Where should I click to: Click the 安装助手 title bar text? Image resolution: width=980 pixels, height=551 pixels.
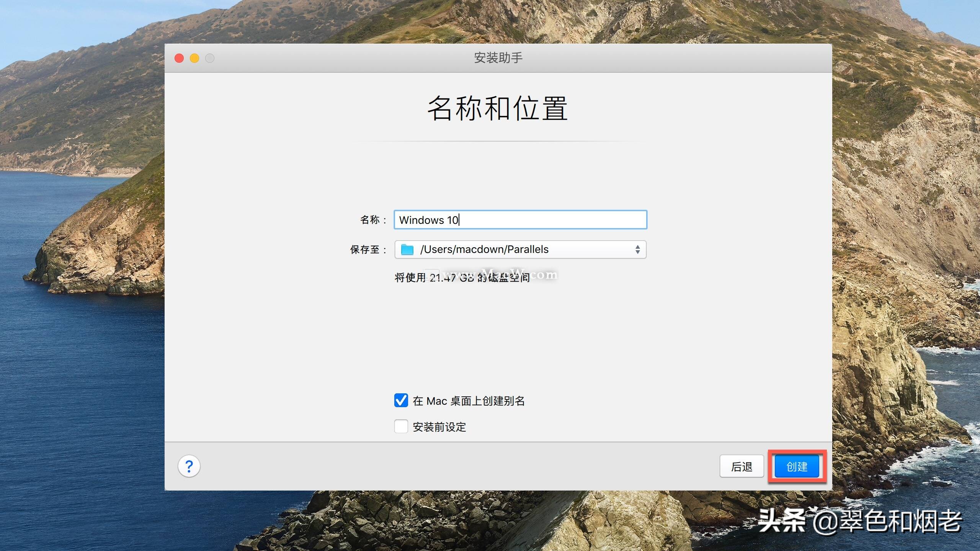tap(498, 58)
